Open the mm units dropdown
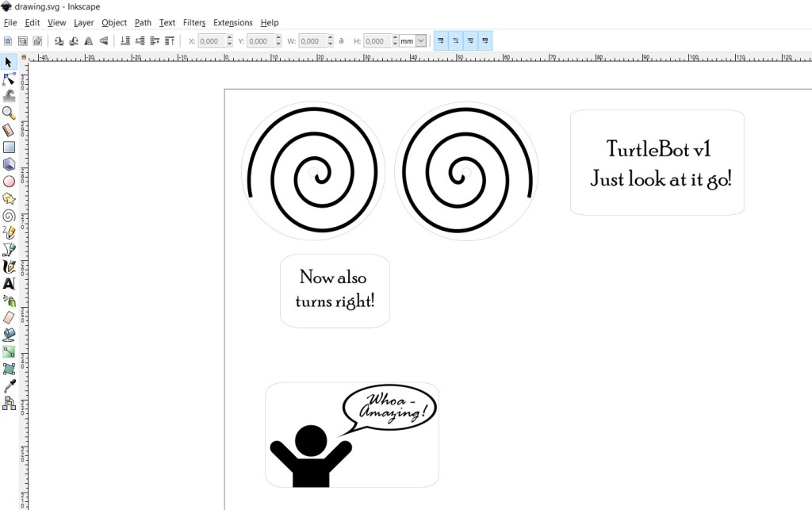 419,40
